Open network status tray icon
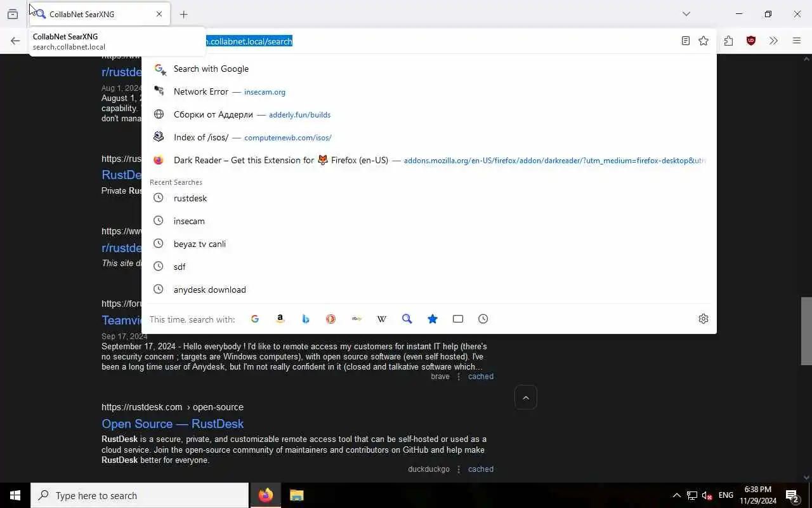 692,495
